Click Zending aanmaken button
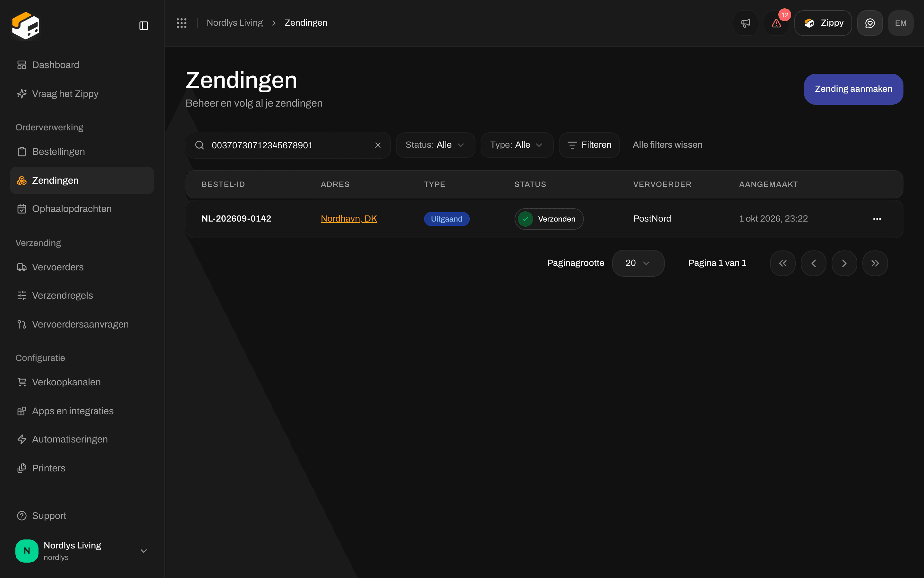The height and width of the screenshot is (578, 924). (x=853, y=89)
